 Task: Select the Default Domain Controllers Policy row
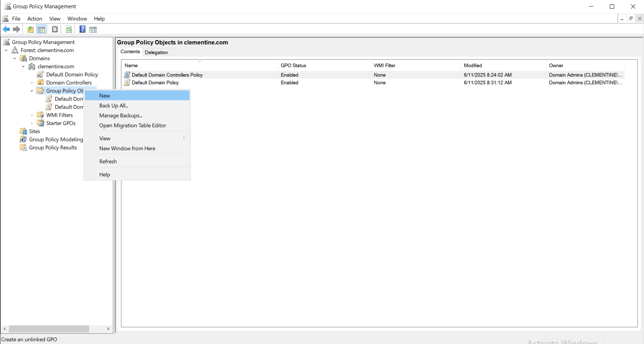[x=167, y=75]
